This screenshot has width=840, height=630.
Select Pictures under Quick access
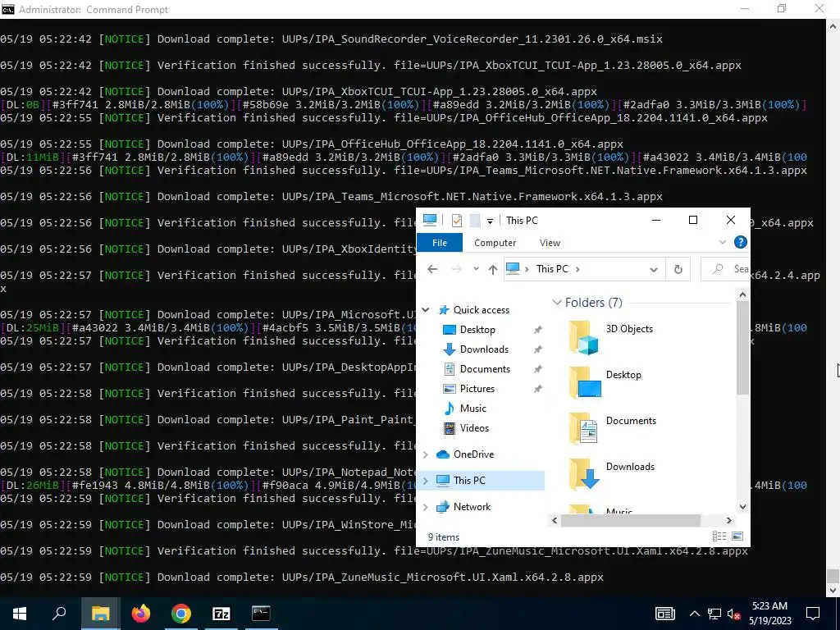click(477, 388)
